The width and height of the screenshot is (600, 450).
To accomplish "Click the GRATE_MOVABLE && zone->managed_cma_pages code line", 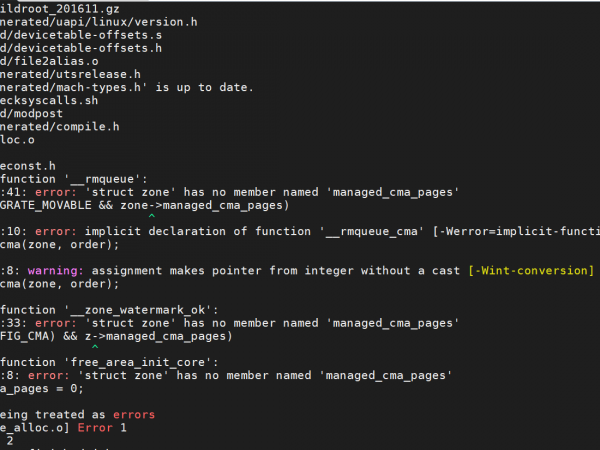I will click(x=144, y=206).
